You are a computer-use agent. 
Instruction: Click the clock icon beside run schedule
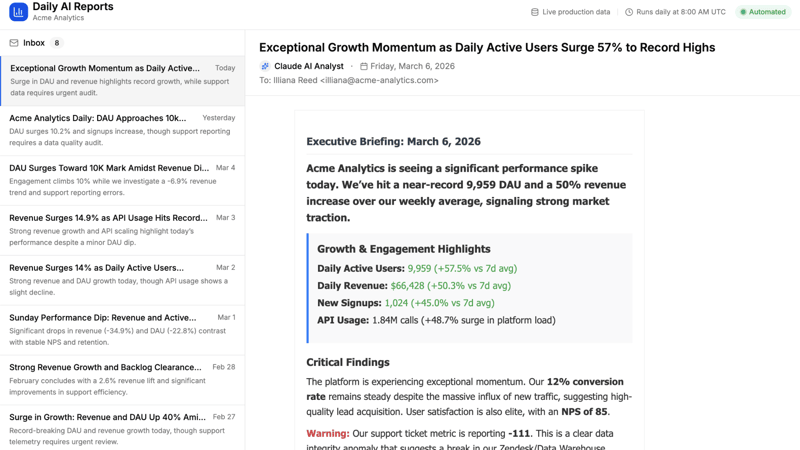click(629, 12)
